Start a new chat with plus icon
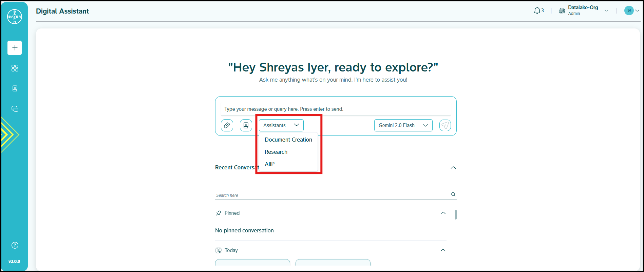Screen dimensions: 644x272 (x=15, y=48)
